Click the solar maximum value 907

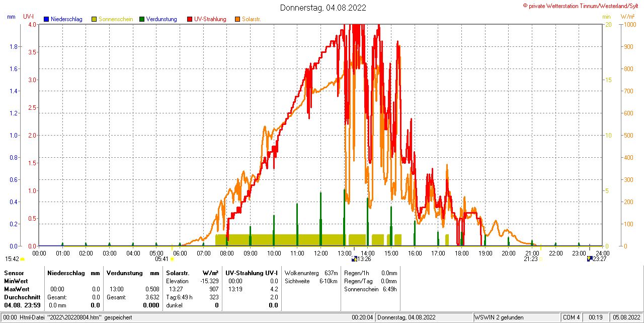[214, 289]
